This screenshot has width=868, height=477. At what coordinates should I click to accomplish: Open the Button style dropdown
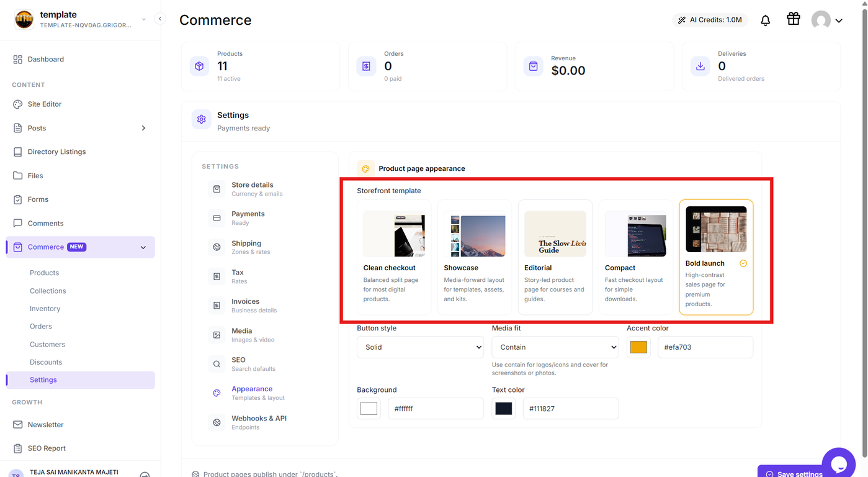pyautogui.click(x=421, y=347)
